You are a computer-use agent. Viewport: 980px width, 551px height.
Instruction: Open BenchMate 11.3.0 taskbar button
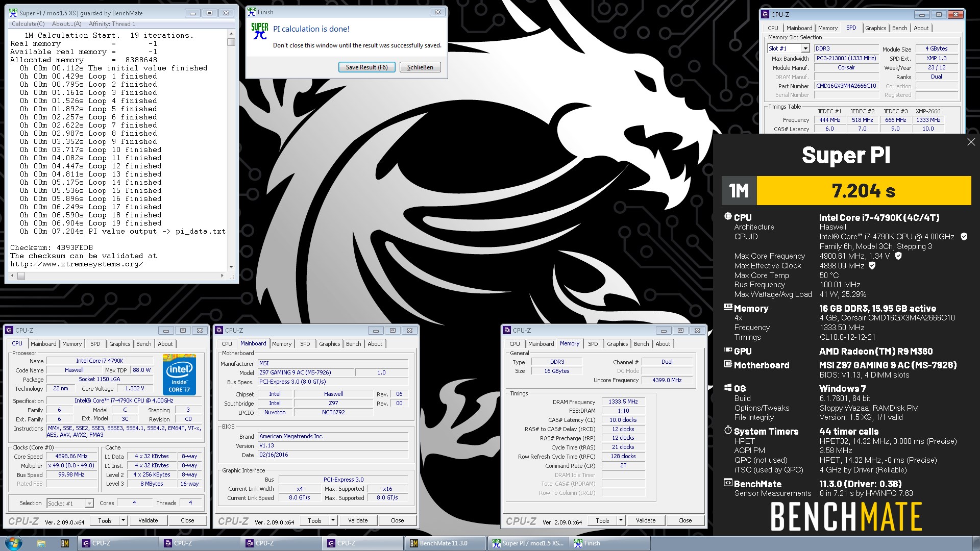445,543
